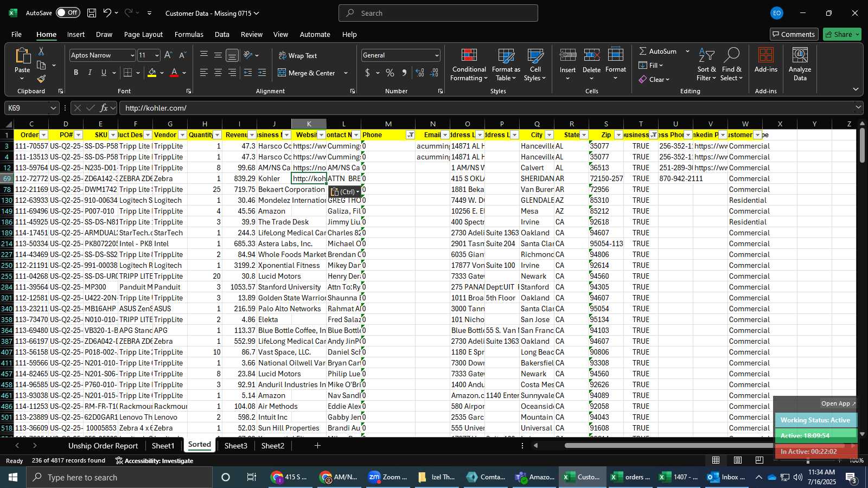Screen dimensions: 868x488
Task: Click the Percent Style icon
Action: point(390,73)
